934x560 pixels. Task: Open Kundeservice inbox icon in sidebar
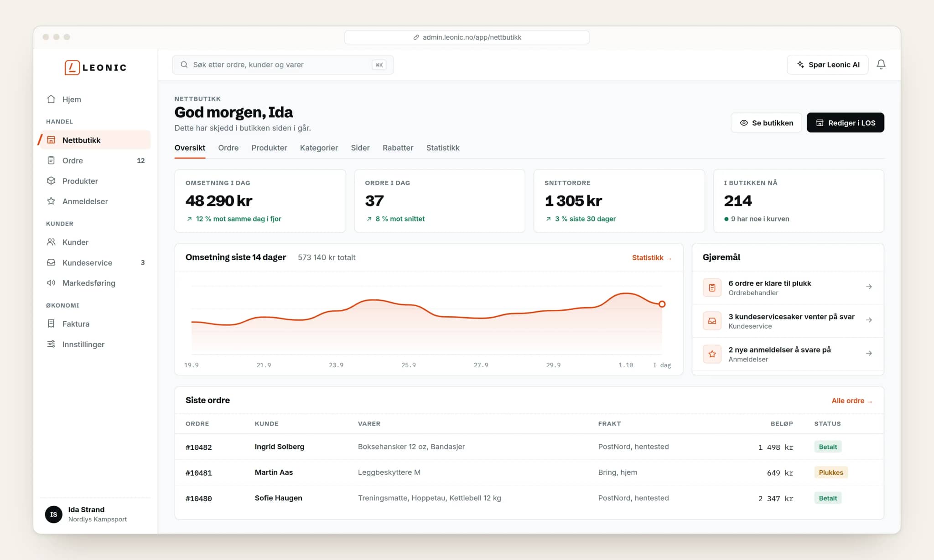click(51, 262)
